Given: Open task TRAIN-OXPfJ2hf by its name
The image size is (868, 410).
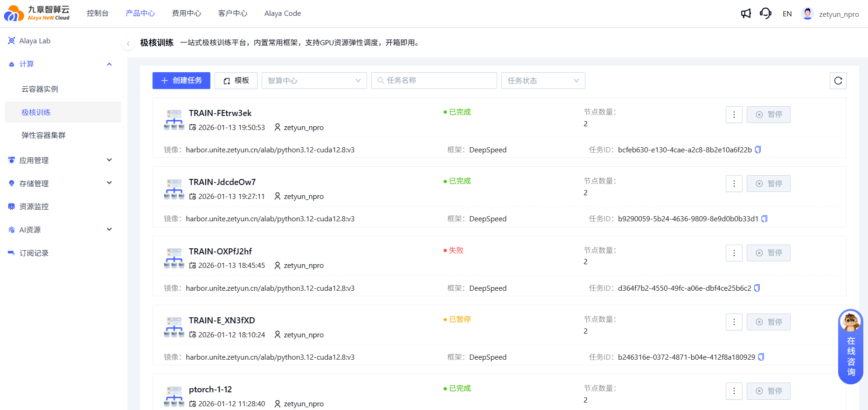Looking at the screenshot, I should coord(221,252).
